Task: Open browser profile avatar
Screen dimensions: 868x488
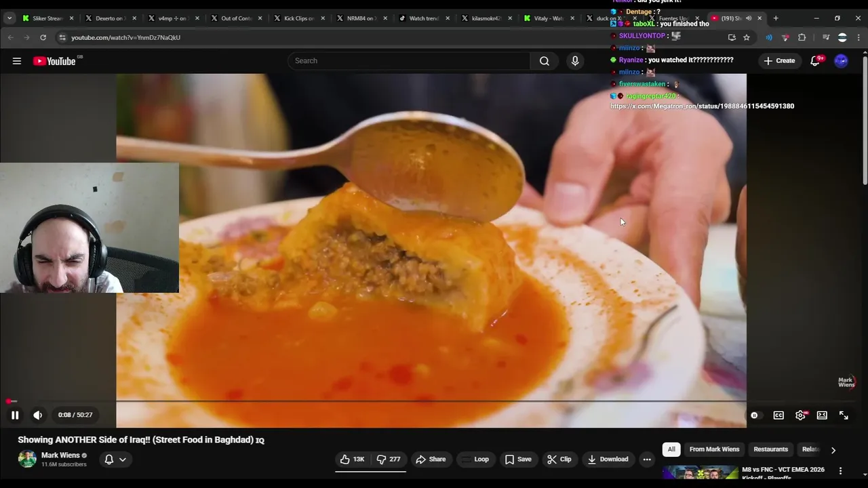Action: (x=842, y=37)
